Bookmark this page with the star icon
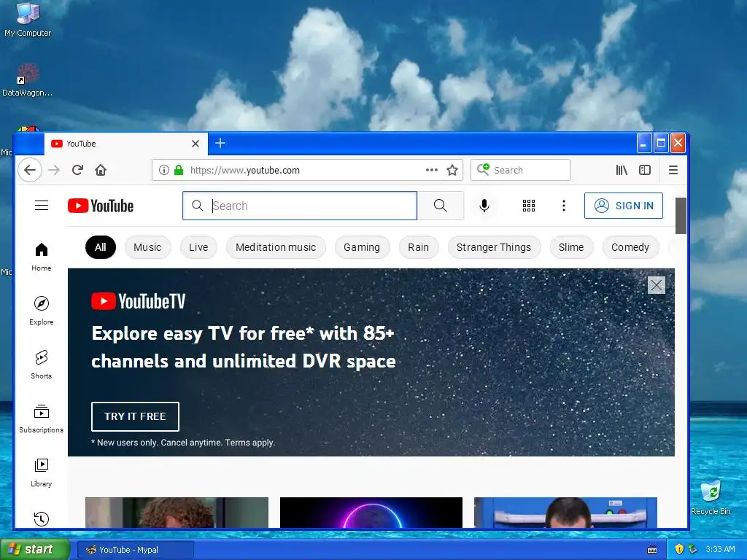Image resolution: width=747 pixels, height=560 pixels. [x=452, y=170]
